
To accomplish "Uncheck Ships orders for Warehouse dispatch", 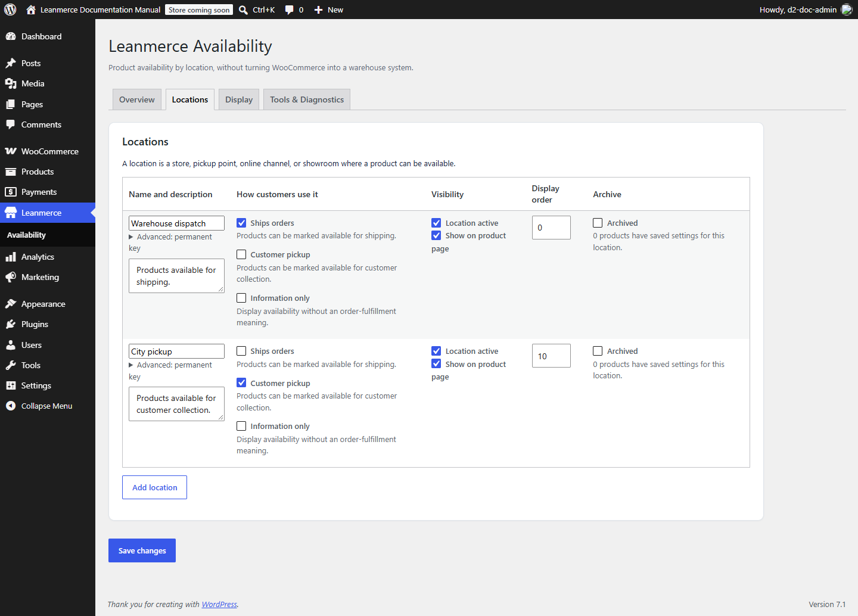I will (x=241, y=223).
